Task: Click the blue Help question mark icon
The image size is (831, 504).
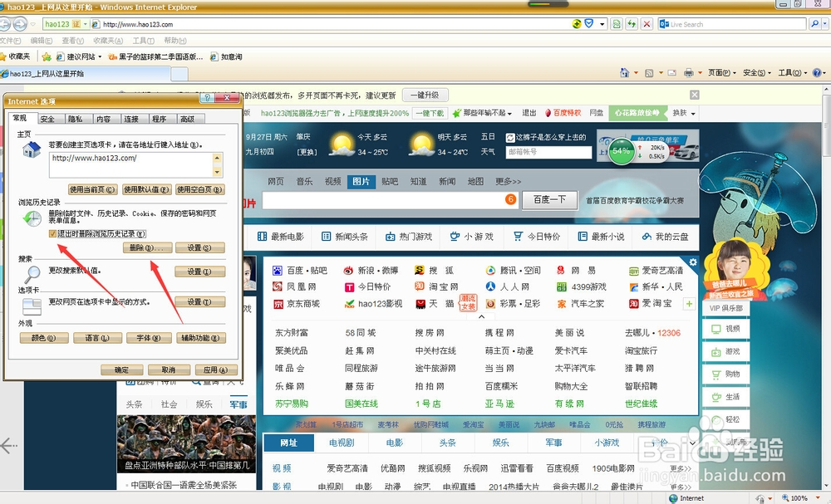Action: [817, 72]
